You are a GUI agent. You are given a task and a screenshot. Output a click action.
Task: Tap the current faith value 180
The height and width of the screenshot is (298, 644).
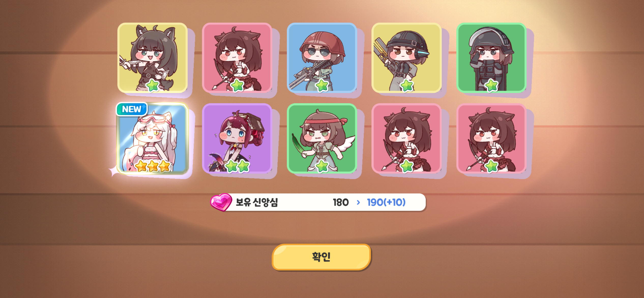(x=341, y=202)
